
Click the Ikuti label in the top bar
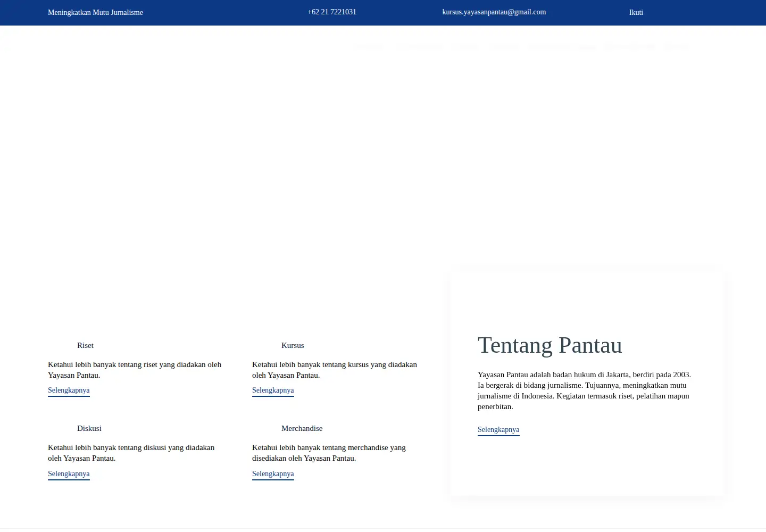[636, 12]
